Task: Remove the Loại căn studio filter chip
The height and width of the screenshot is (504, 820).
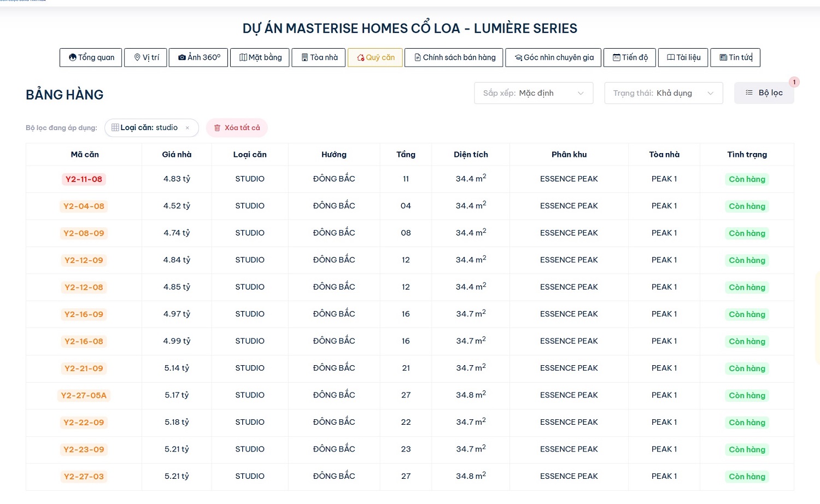Action: [x=188, y=128]
